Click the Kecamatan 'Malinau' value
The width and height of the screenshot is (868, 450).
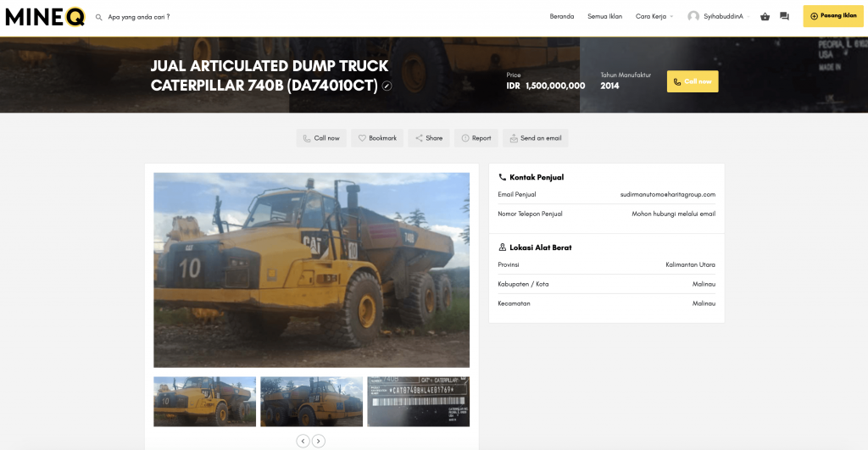pyautogui.click(x=704, y=303)
